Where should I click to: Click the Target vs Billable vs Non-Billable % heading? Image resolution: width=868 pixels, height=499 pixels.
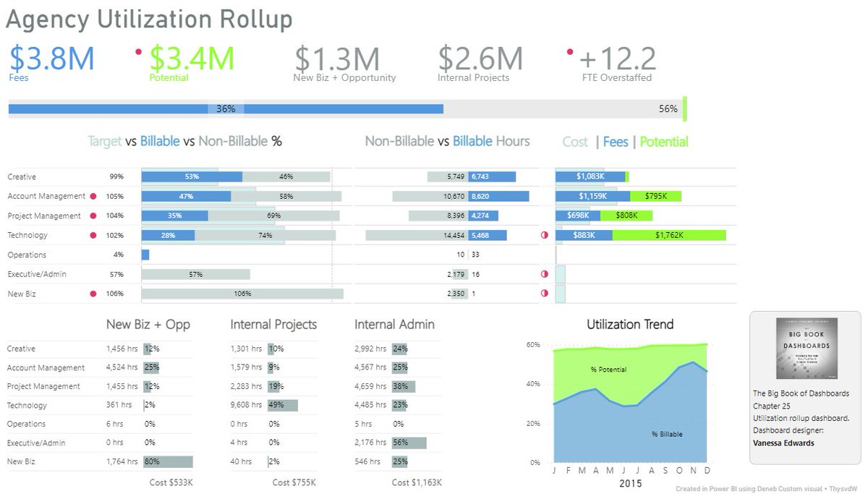185,142
